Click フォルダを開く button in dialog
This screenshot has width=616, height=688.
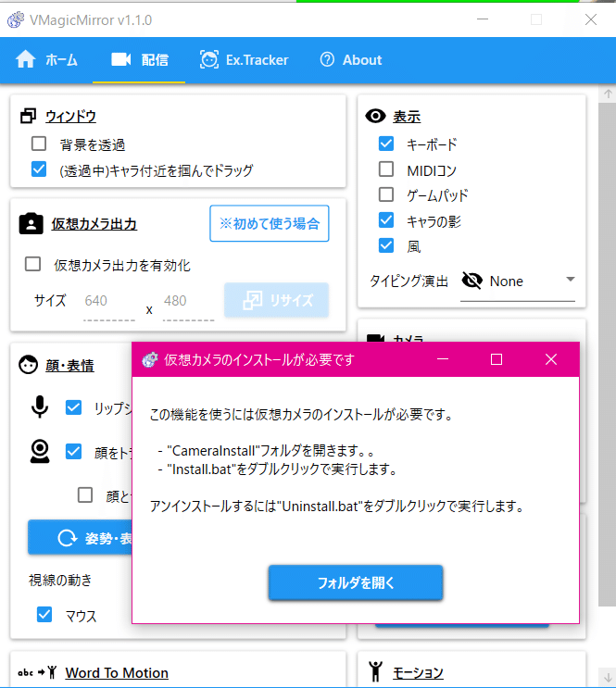click(356, 582)
